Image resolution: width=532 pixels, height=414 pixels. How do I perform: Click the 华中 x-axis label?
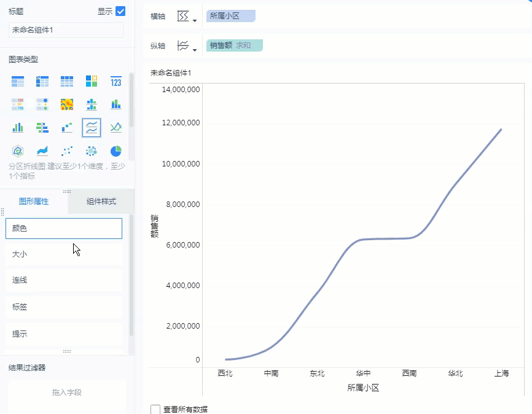pos(364,373)
